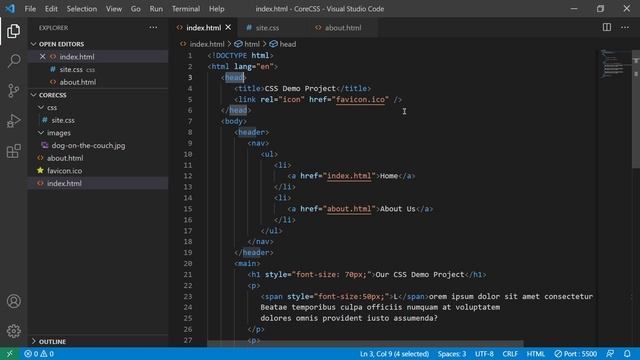Change language mode via HTML
640x360 pixels.
tap(536, 354)
